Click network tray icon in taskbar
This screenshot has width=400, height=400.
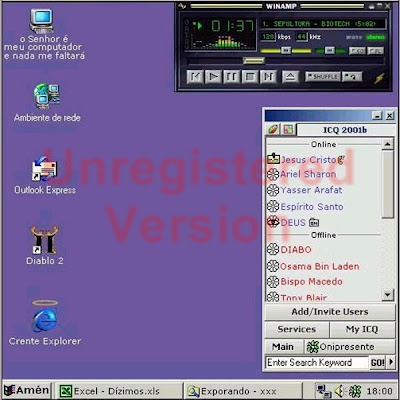pos(324,391)
